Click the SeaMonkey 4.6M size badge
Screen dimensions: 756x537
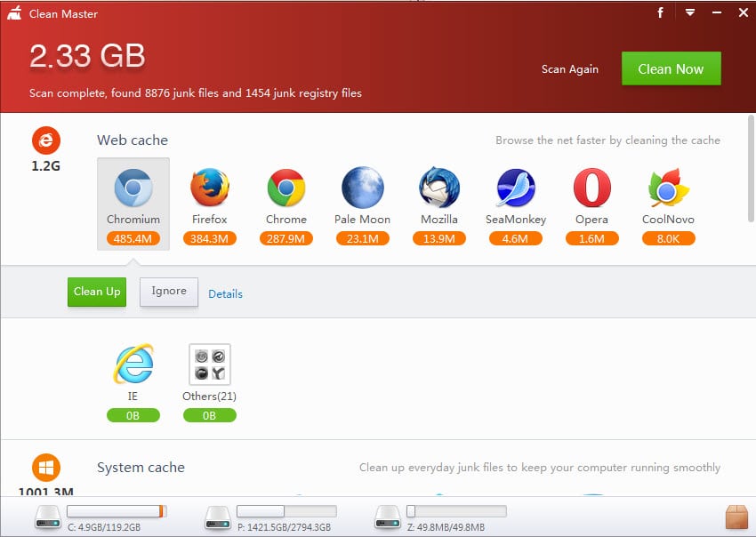point(515,238)
